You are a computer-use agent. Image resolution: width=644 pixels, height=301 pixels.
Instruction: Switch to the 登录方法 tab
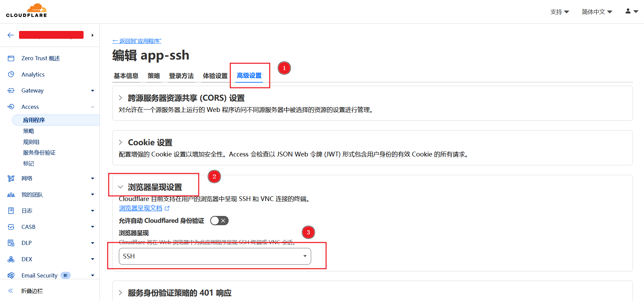point(181,76)
